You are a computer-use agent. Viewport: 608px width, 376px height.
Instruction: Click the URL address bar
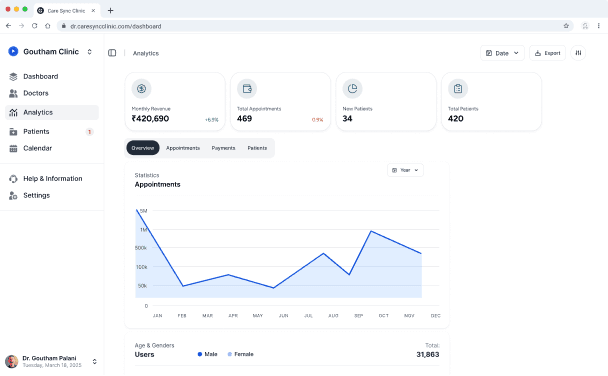click(315, 26)
